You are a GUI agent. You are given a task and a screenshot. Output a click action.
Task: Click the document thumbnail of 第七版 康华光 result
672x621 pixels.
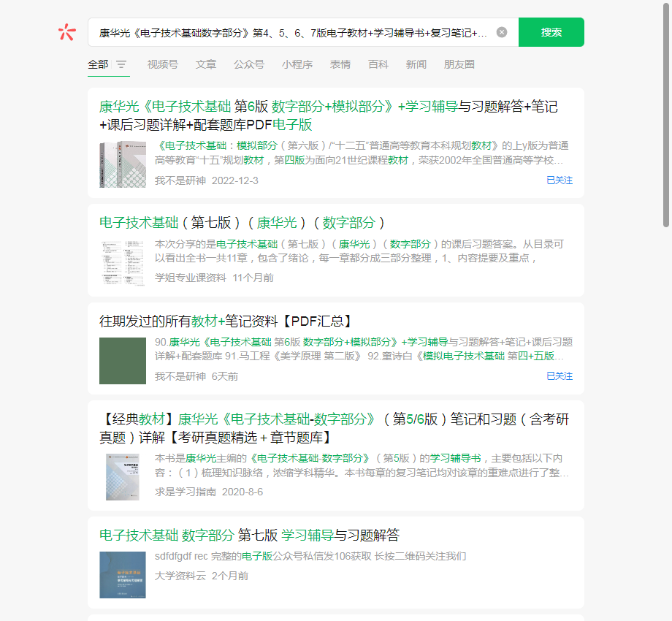point(123,262)
